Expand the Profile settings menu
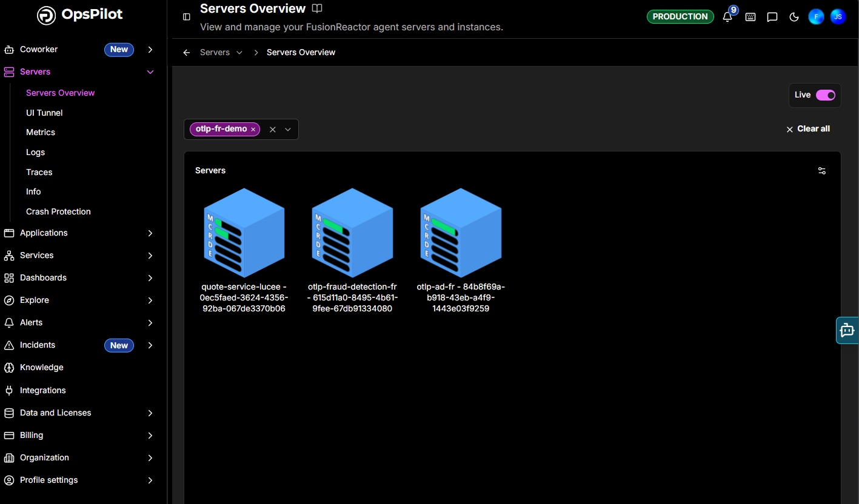The height and width of the screenshot is (504, 859). (x=150, y=480)
